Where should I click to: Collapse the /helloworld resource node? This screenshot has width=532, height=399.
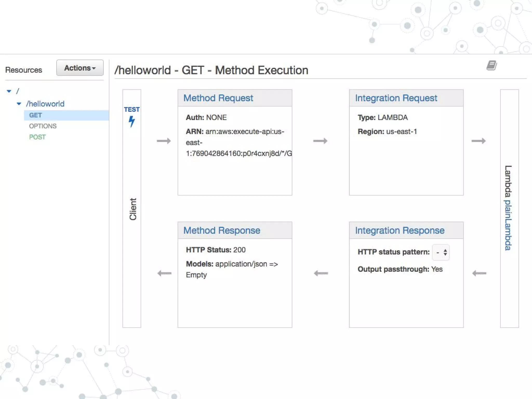19,104
